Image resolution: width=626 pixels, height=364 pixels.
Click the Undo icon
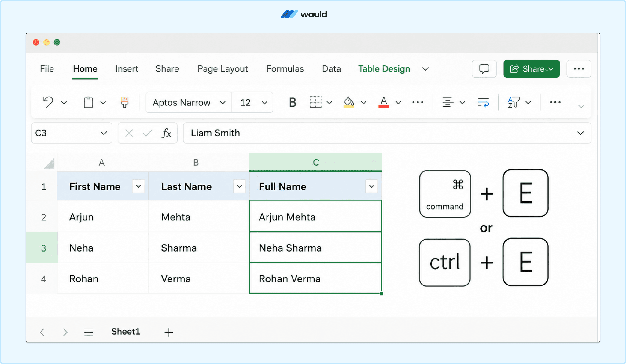(48, 102)
